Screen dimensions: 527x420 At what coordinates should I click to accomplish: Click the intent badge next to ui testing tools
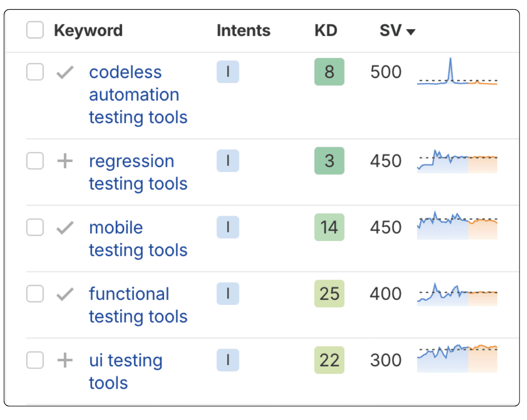click(228, 360)
